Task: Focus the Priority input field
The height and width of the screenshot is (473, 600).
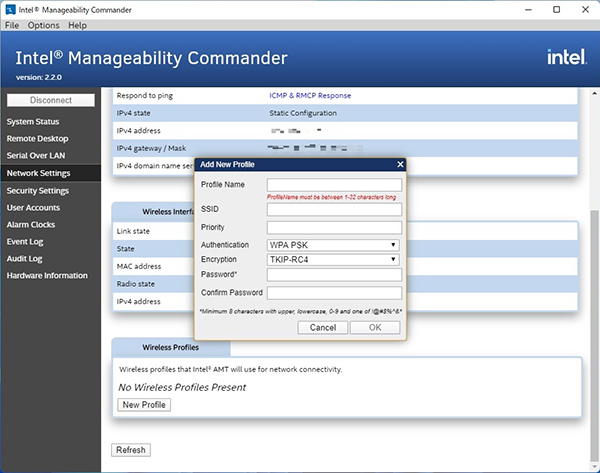Action: click(334, 228)
